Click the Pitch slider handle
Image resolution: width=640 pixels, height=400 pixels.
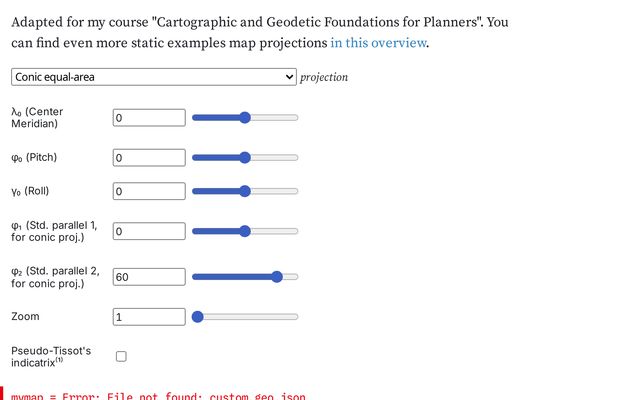(245, 158)
